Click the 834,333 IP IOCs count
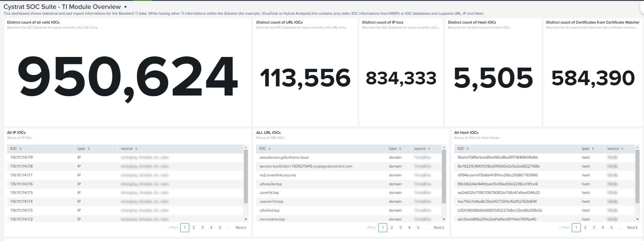 pyautogui.click(x=401, y=78)
